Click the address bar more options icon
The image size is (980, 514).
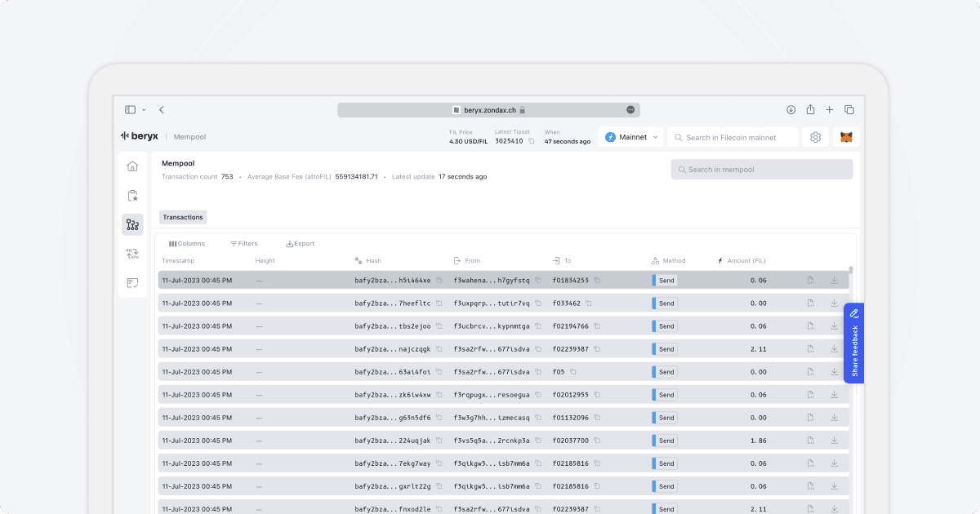coord(630,109)
